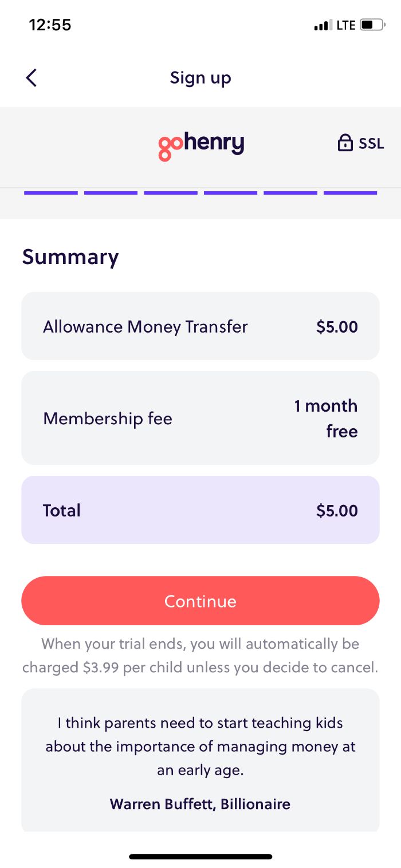The height and width of the screenshot is (868, 401).
Task: Tap the last progress bar segment
Action: [x=350, y=193]
